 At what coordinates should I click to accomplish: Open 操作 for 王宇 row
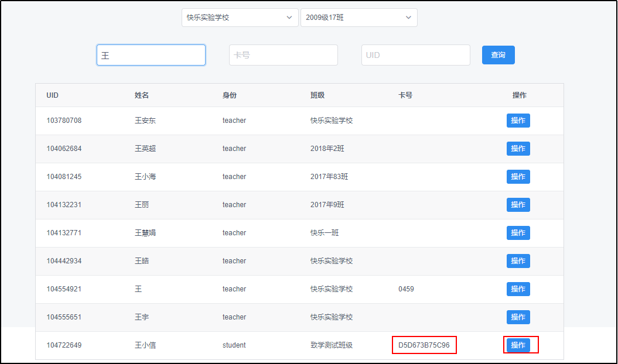[518, 317]
